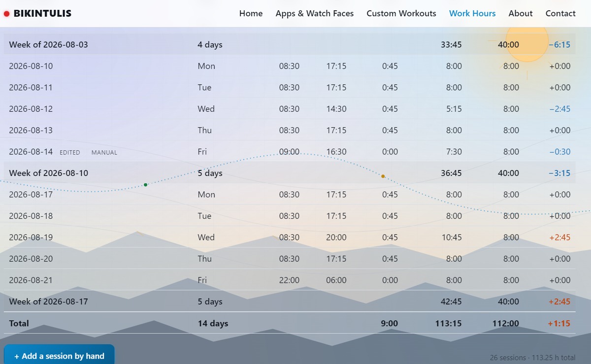This screenshot has width=591, height=364.
Task: Click the EDITED tag on 2026-08-14
Action: tap(70, 153)
